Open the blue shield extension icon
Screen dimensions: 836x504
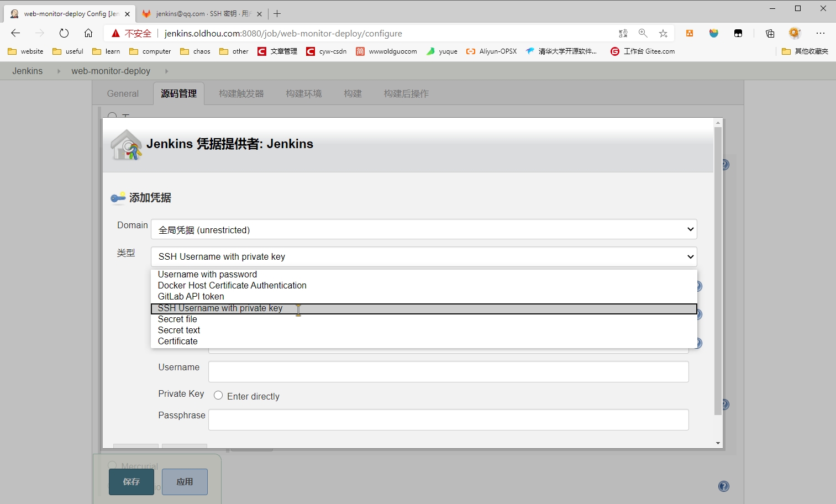[714, 33]
